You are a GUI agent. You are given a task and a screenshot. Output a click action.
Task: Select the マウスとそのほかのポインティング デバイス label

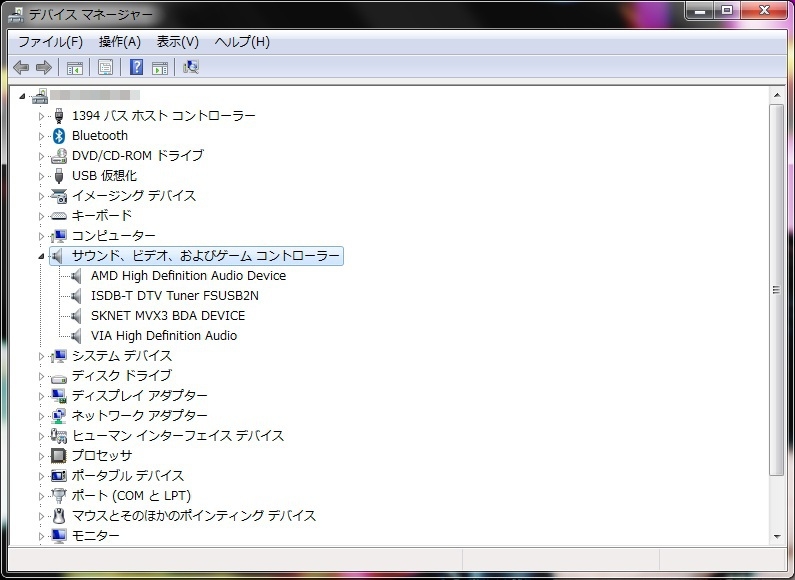coord(194,516)
